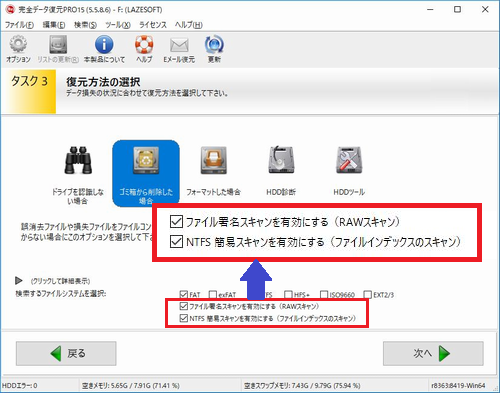500x393 pixels.
Task: Open HDDツール wrench drive icon
Action: click(x=349, y=160)
